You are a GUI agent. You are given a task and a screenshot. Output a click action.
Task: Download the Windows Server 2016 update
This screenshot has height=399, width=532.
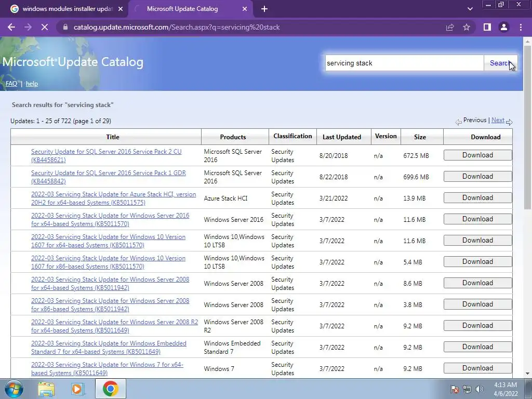pos(478,219)
